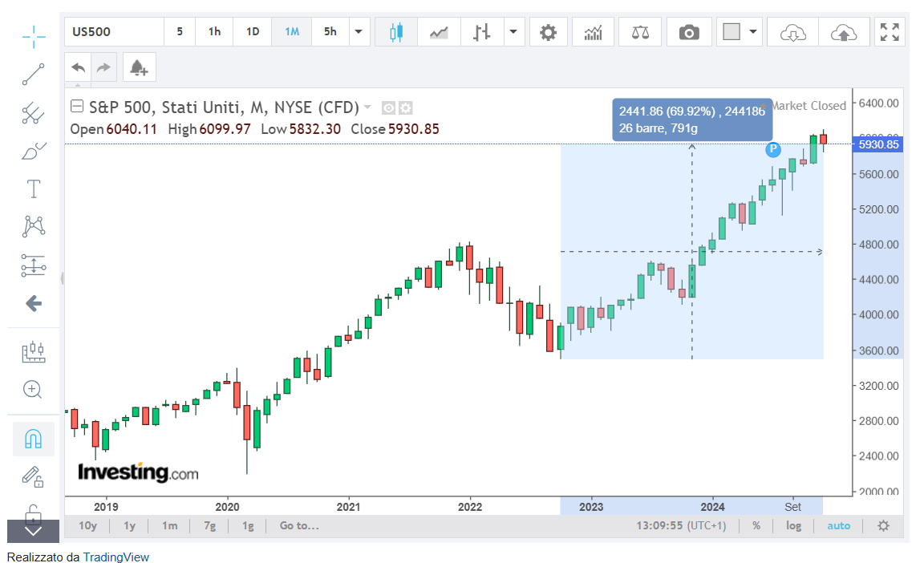Switch to the 1D timeframe
Screen dimensions: 924x563
coord(253,32)
